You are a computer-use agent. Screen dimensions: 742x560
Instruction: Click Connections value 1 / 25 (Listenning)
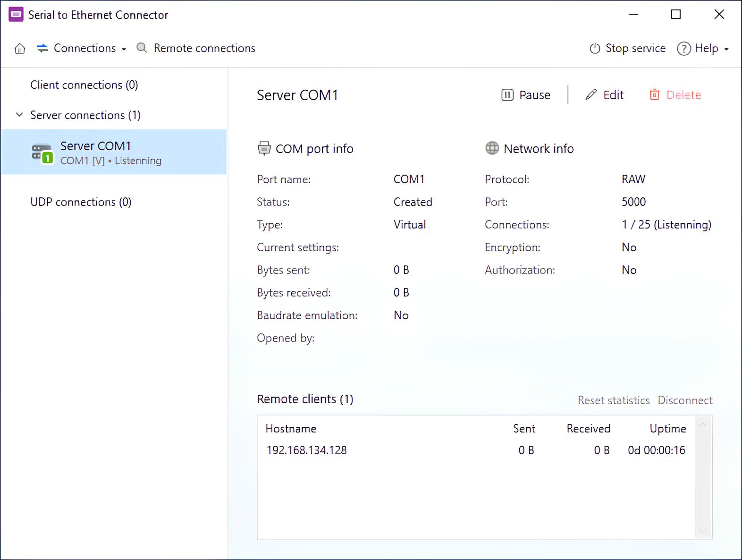[666, 225]
